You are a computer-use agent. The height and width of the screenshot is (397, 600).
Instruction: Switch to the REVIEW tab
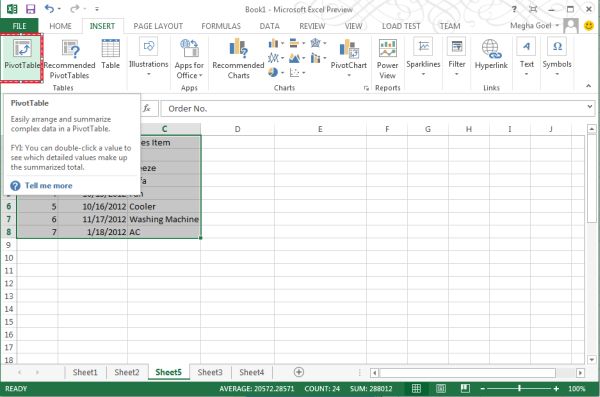(312, 26)
